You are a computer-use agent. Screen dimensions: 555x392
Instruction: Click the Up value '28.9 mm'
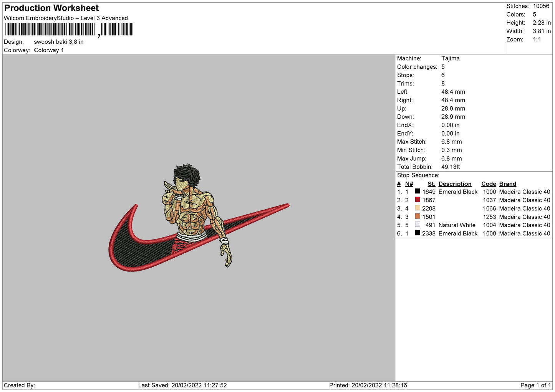(x=453, y=108)
